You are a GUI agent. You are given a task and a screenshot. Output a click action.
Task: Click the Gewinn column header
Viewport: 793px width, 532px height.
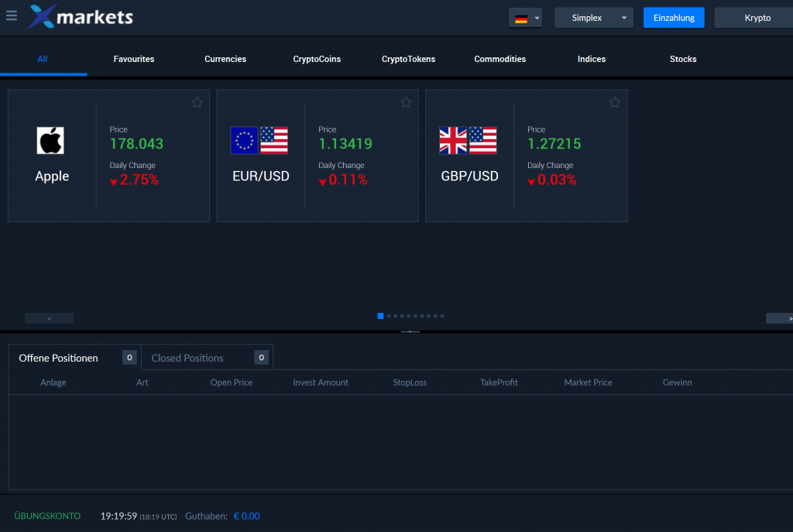[677, 383]
